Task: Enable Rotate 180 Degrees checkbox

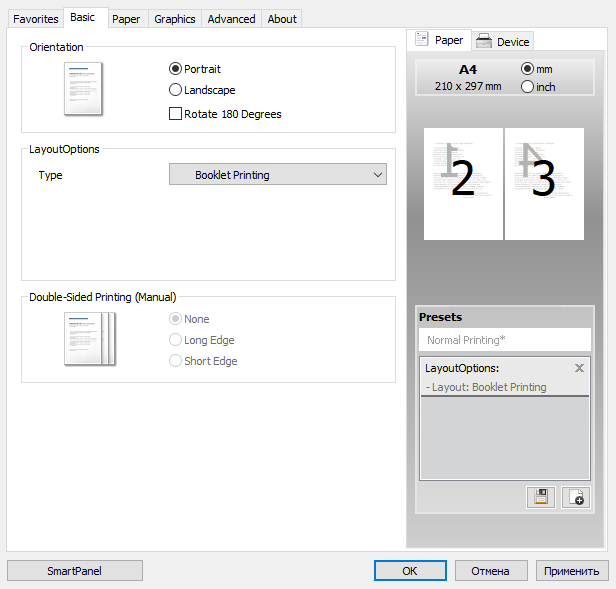Action: coord(175,114)
